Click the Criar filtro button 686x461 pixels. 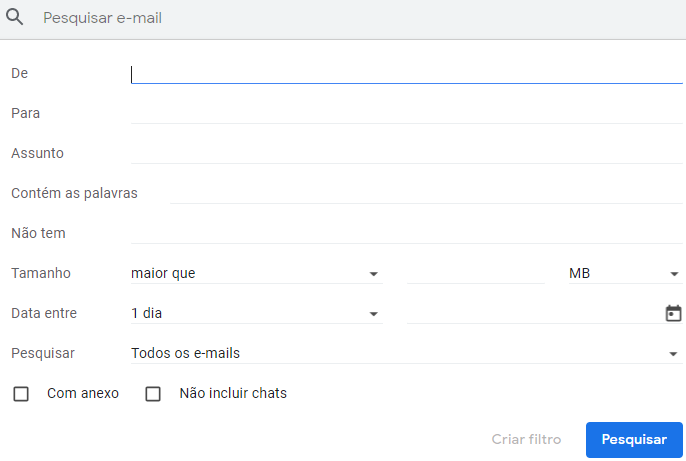pos(526,440)
